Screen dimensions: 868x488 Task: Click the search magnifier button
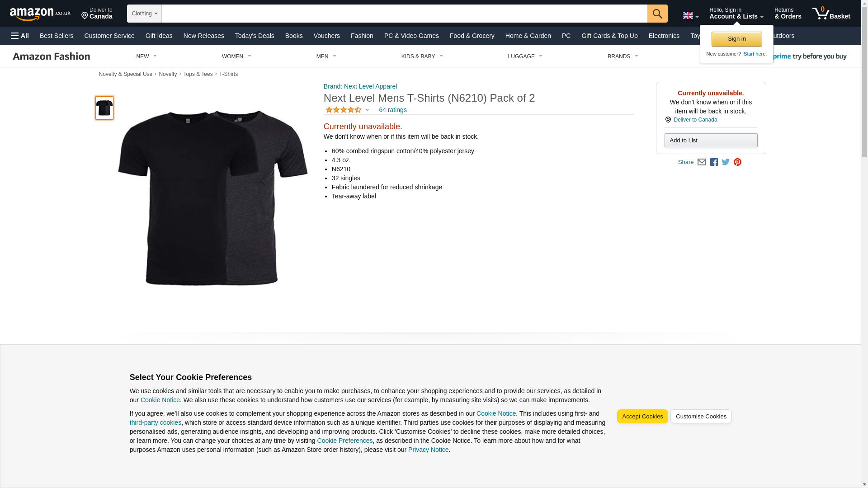(657, 14)
